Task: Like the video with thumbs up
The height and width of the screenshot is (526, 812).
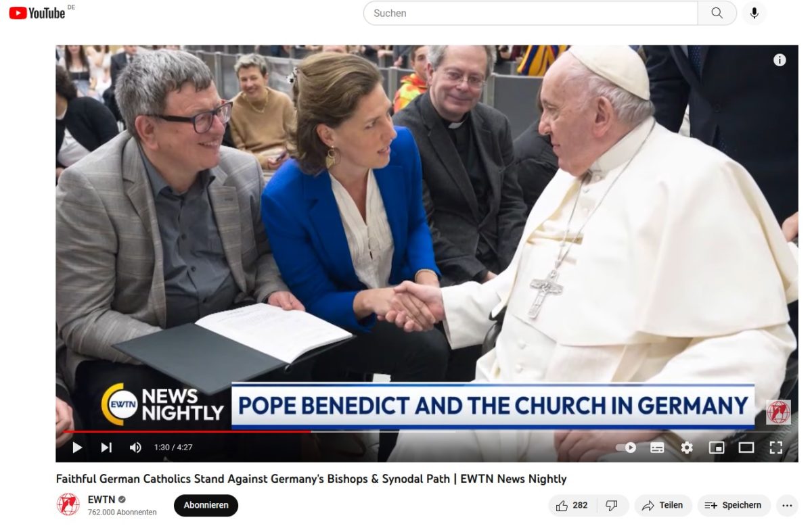Action: [572, 505]
